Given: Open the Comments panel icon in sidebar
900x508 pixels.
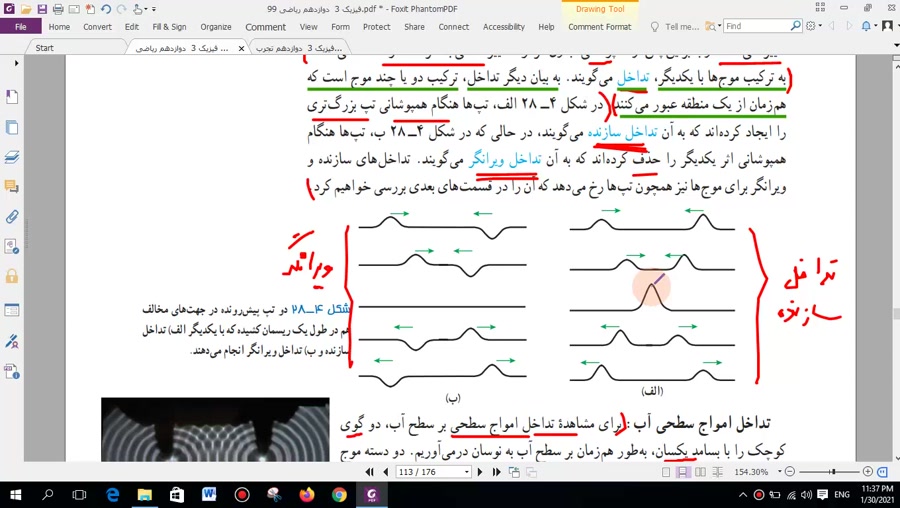Looking at the screenshot, I should (x=11, y=187).
